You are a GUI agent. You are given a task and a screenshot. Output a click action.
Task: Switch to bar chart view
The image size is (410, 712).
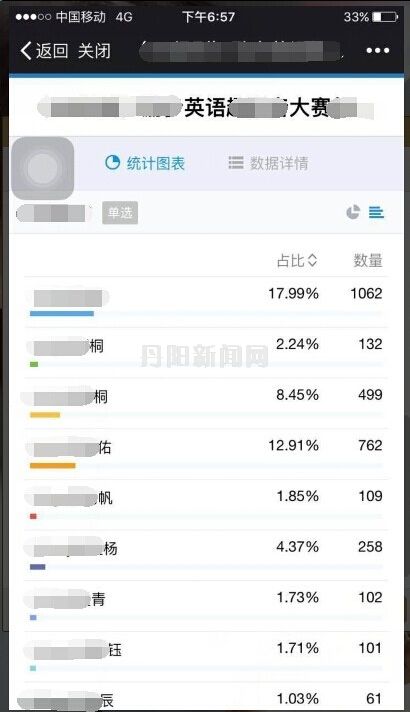[x=376, y=212]
